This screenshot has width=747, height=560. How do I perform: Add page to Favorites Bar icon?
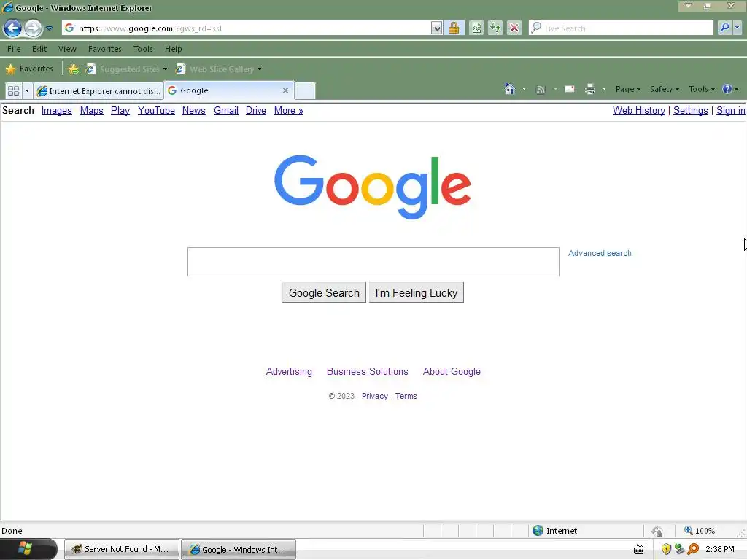74,69
